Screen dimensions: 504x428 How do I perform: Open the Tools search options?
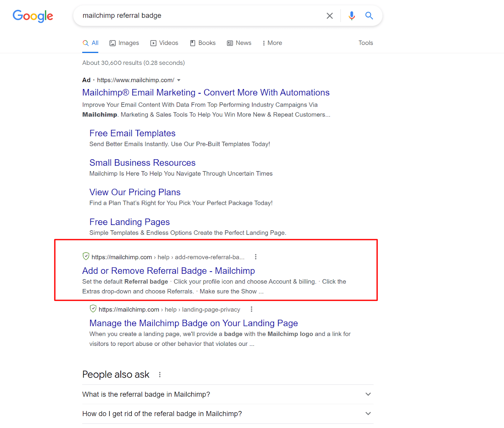pyautogui.click(x=365, y=43)
